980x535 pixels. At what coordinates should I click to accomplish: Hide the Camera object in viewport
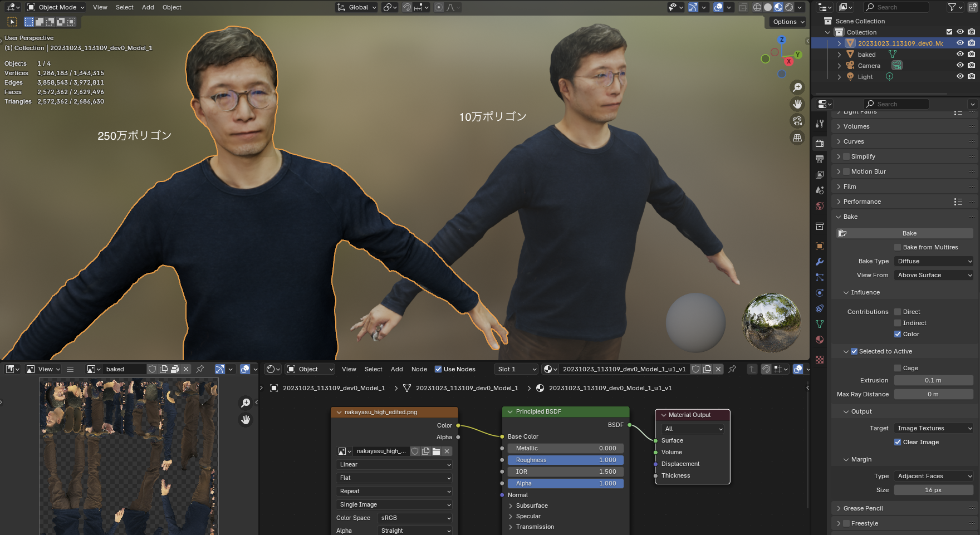tap(960, 66)
